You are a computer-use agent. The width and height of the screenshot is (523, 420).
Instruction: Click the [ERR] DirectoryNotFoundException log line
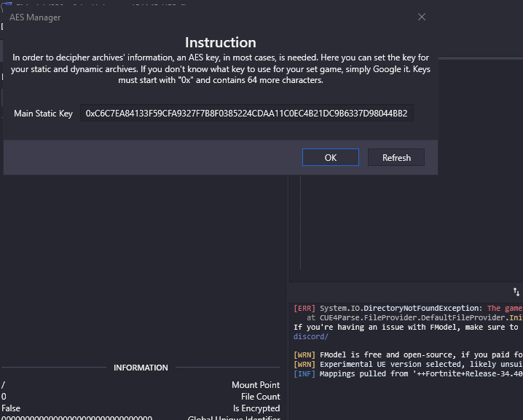(408, 309)
